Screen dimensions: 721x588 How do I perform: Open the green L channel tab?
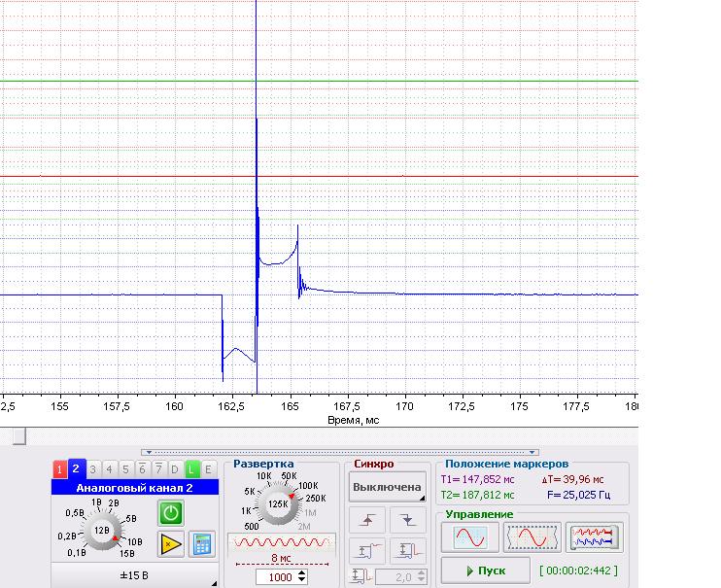[191, 469]
